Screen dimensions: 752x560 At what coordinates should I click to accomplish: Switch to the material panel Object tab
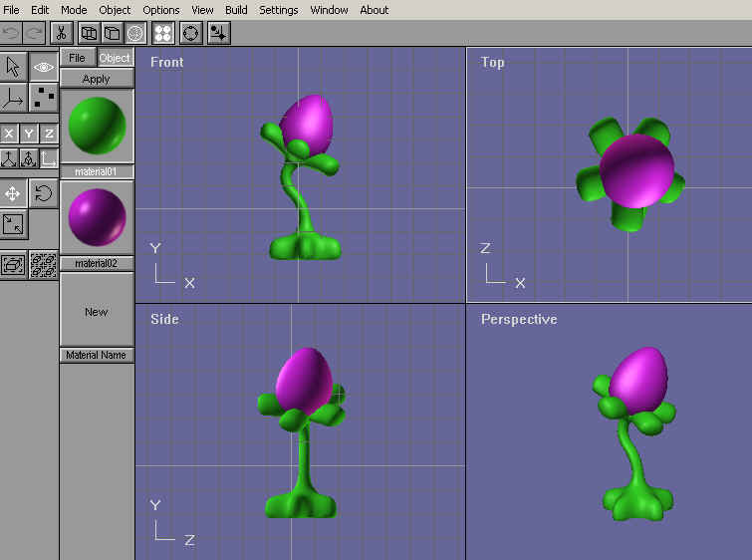tap(115, 58)
